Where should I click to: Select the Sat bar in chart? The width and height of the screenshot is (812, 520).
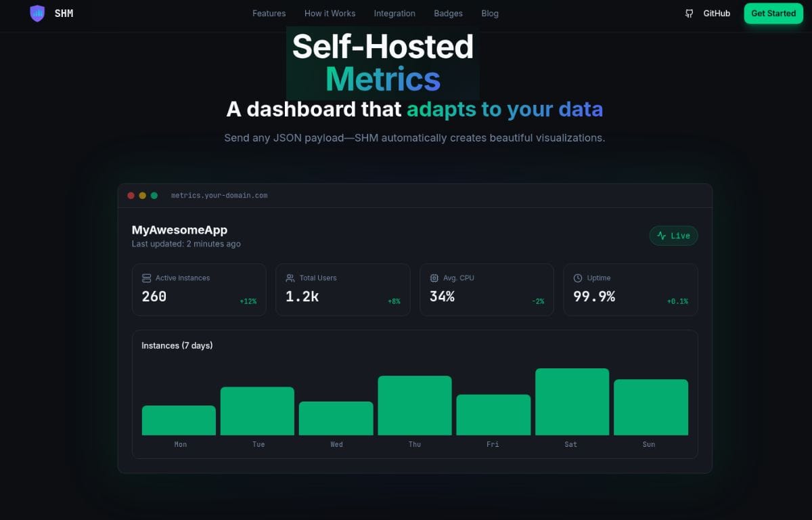click(572, 402)
